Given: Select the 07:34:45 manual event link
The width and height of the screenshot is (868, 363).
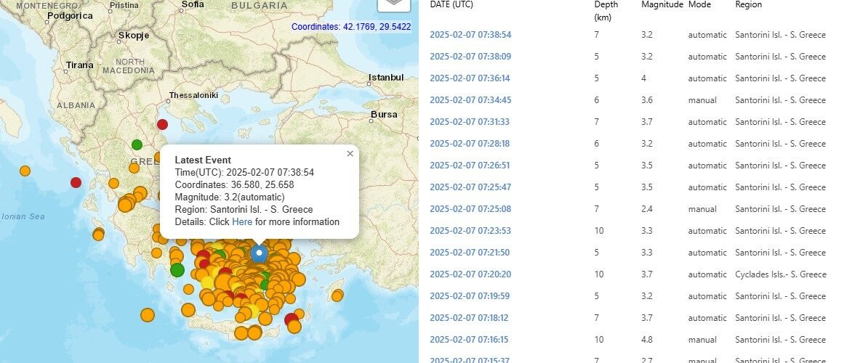Looking at the screenshot, I should (470, 100).
